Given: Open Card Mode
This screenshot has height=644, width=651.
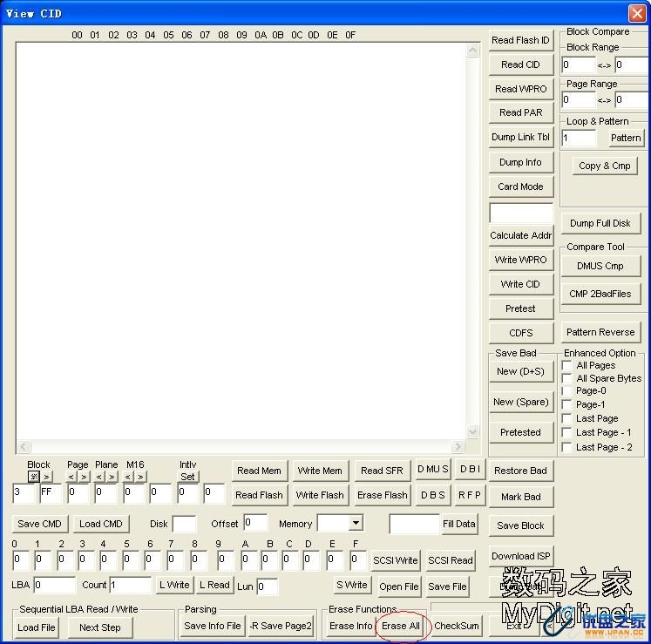Looking at the screenshot, I should 520,186.
